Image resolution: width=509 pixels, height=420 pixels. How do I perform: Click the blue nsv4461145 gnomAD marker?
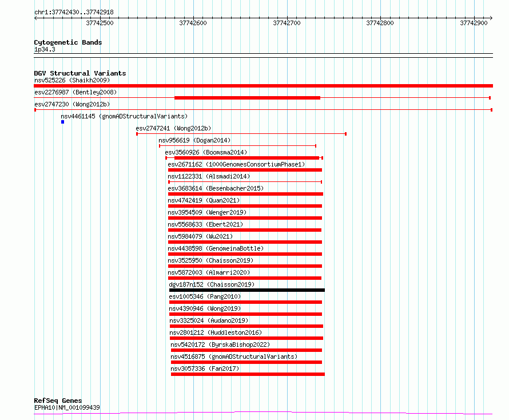(x=63, y=122)
